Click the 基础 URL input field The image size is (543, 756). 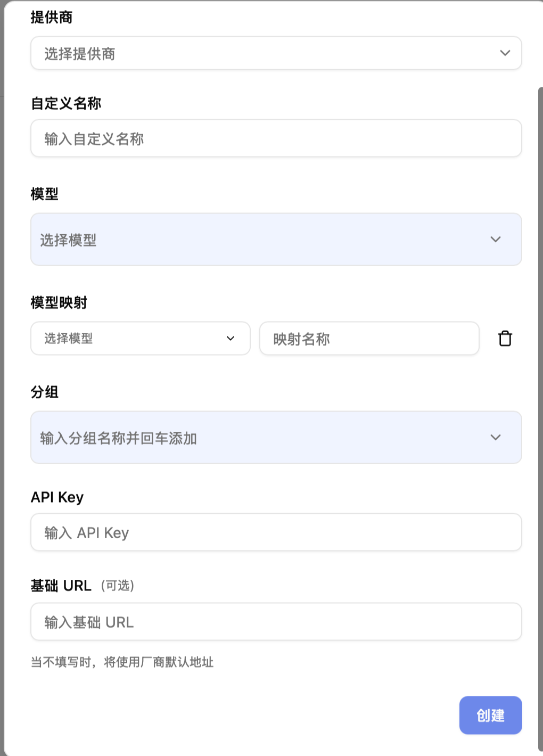(x=276, y=622)
